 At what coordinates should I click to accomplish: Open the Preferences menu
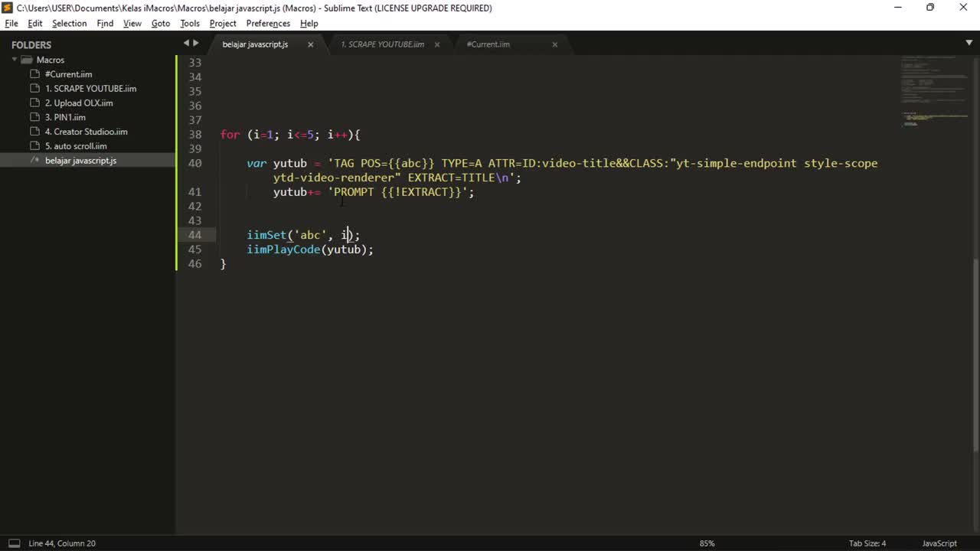(x=268, y=24)
